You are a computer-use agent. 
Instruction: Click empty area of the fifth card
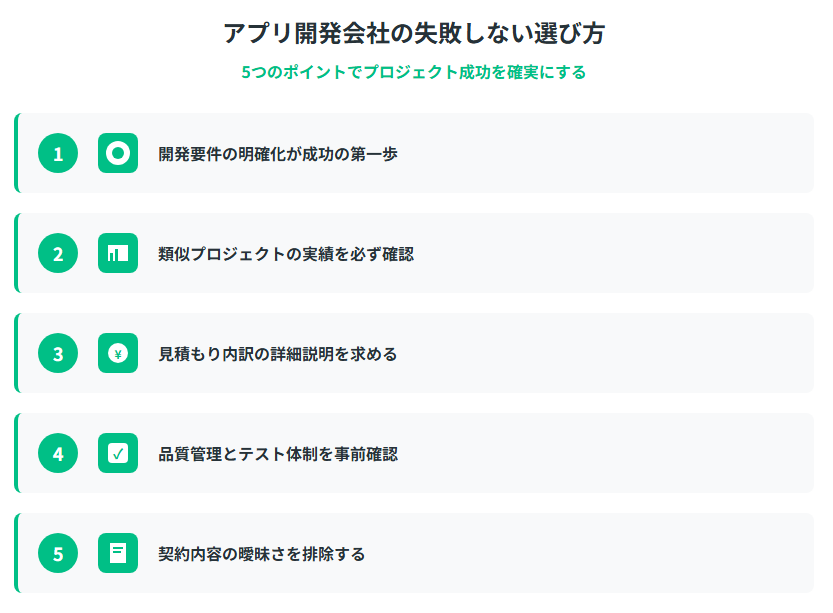[606, 553]
